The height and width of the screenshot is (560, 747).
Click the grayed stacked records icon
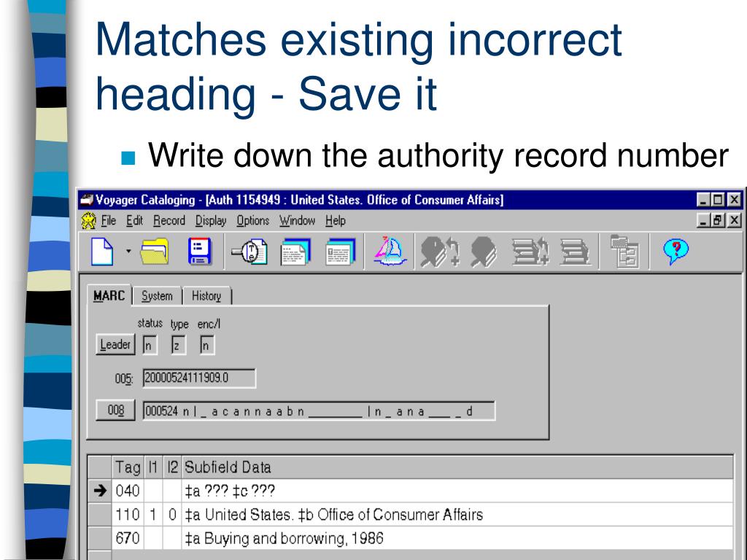pyautogui.click(x=575, y=252)
